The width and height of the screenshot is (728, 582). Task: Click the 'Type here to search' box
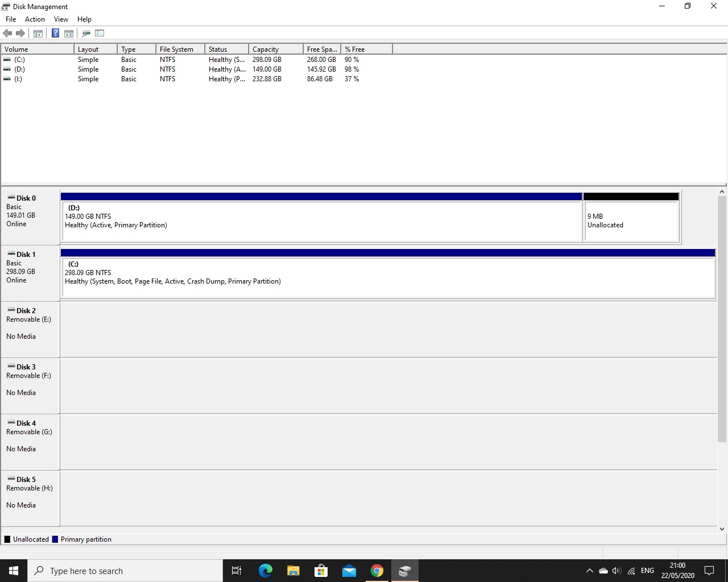[125, 571]
